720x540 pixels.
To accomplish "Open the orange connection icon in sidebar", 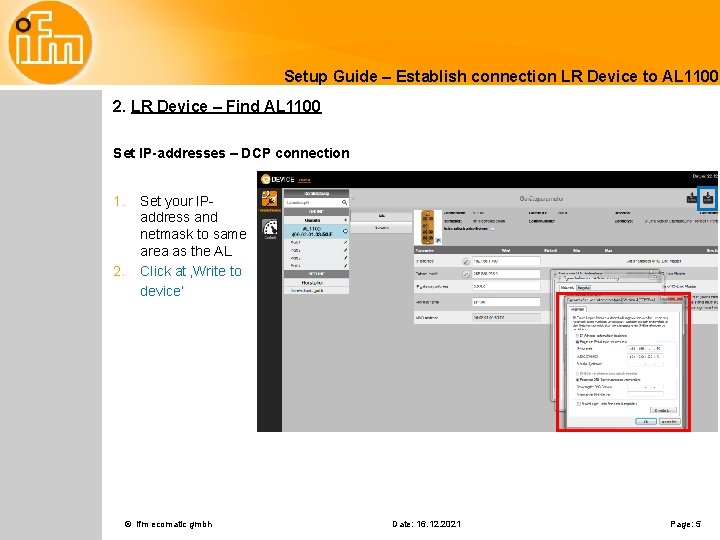I will tap(270, 198).
